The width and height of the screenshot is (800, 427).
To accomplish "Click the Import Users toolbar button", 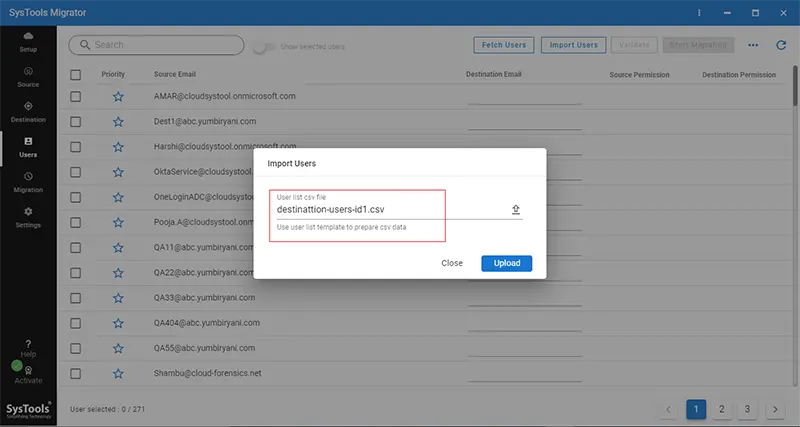I will [x=573, y=45].
